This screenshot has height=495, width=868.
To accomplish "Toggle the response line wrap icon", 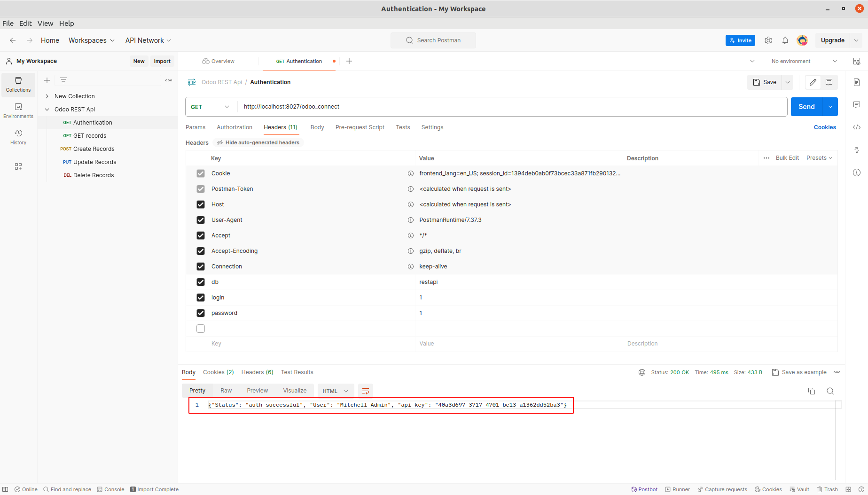I will point(366,391).
